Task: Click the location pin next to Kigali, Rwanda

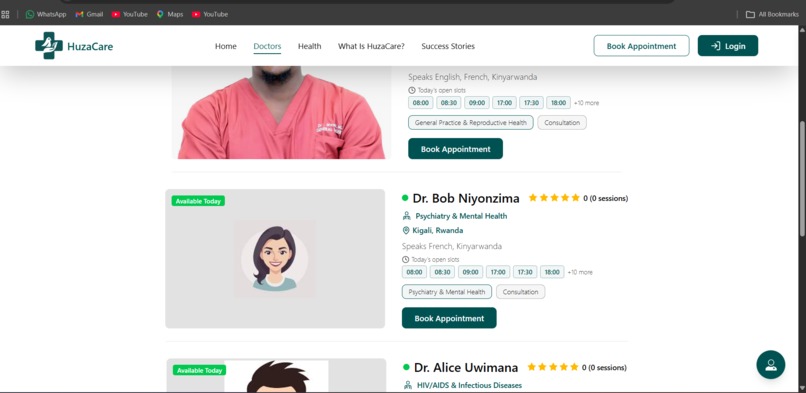Action: pyautogui.click(x=406, y=230)
